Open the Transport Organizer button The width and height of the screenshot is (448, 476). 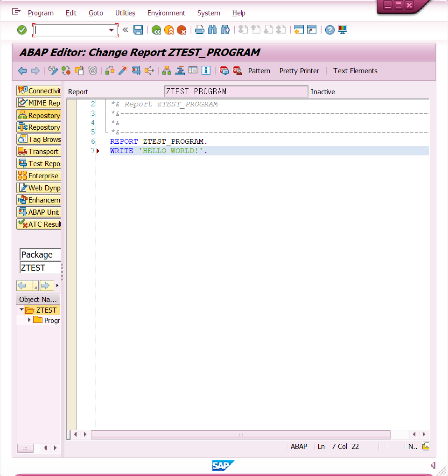(39, 152)
